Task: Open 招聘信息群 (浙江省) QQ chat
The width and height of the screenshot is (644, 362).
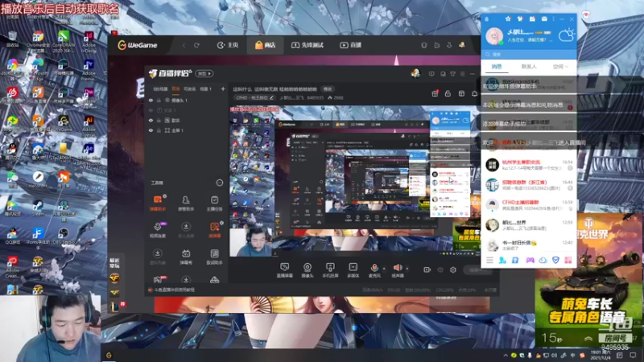Action: click(529, 185)
